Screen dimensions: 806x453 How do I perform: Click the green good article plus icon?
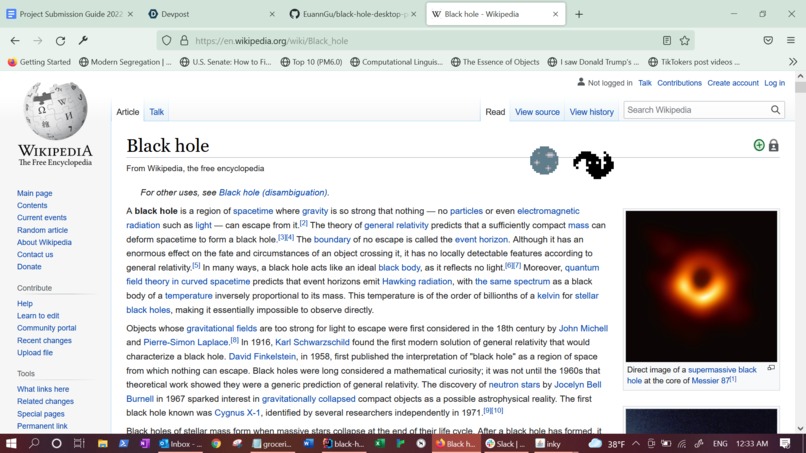(759, 145)
